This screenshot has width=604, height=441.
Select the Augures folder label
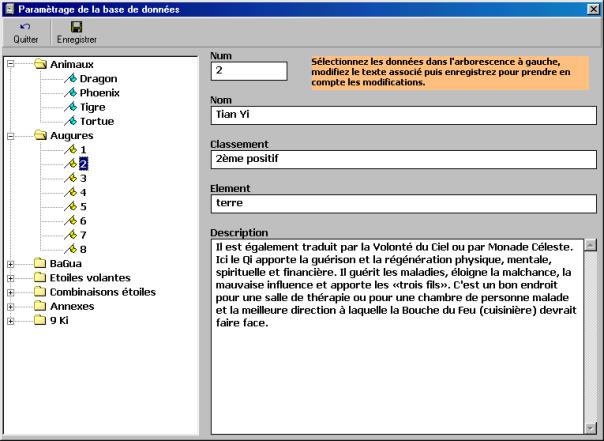click(72, 136)
